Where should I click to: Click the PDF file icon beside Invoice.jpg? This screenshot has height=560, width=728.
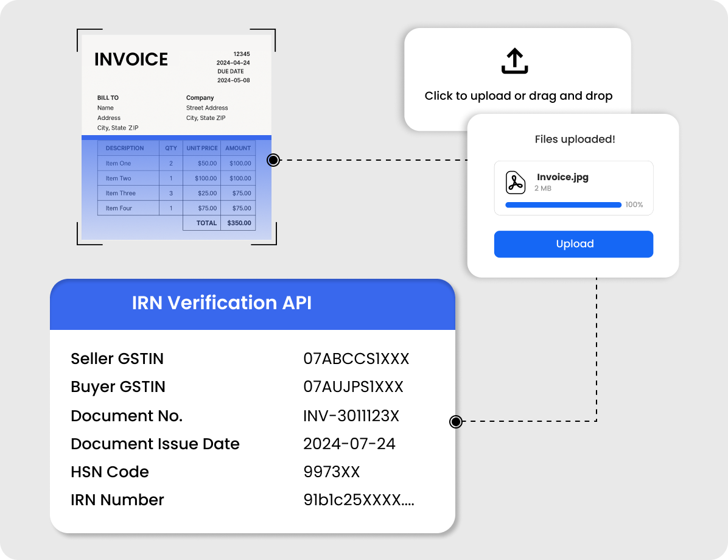516,183
